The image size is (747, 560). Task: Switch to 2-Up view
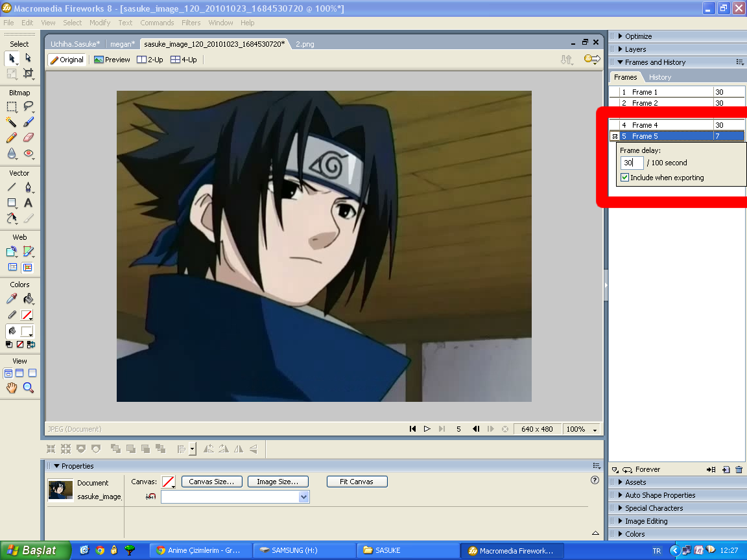[x=150, y=60]
